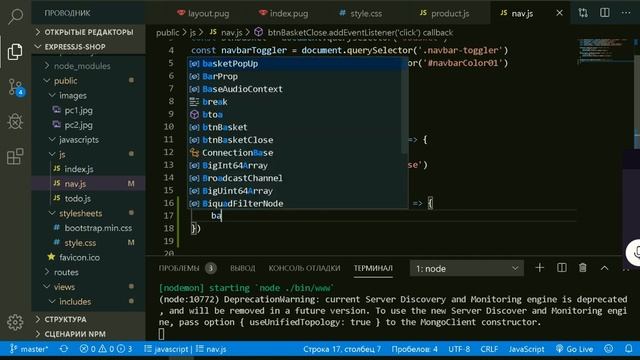Open Source Control view with badge 4
Screen dimensions: 640x360
coord(16,87)
